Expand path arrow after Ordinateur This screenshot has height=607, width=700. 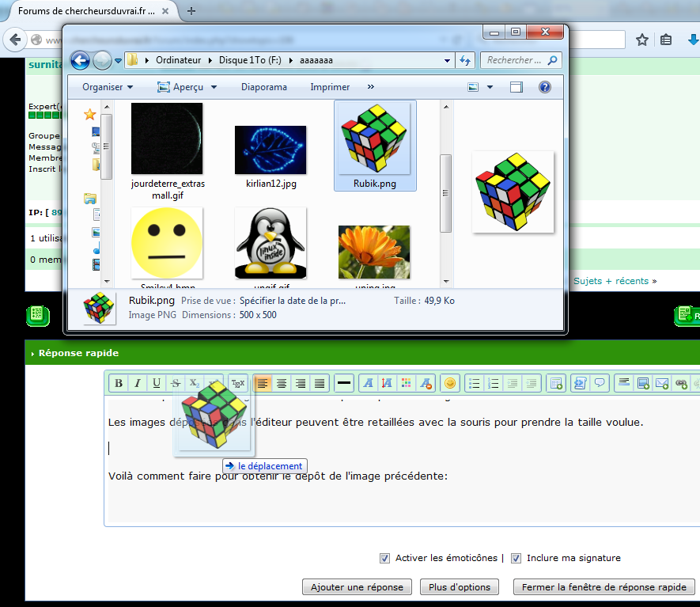[x=210, y=60]
